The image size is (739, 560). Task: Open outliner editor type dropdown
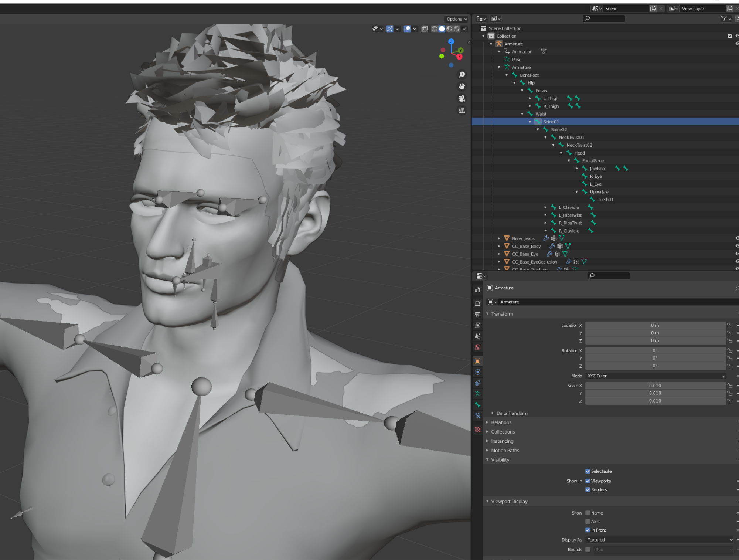(481, 18)
